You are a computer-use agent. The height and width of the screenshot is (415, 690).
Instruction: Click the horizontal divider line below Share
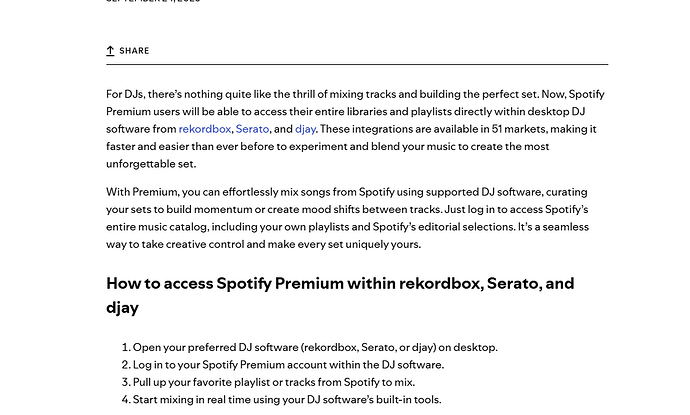pos(356,64)
